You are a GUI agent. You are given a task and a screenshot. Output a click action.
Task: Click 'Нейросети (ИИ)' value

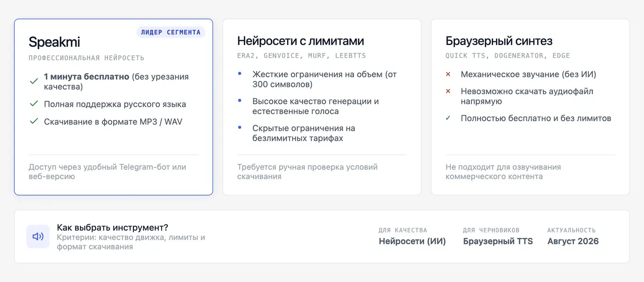[x=413, y=241]
